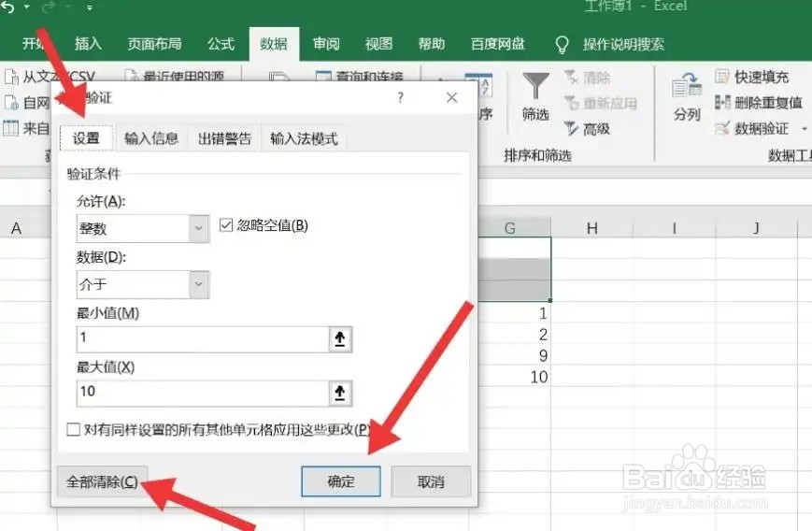The width and height of the screenshot is (812, 531).
Task: Select the 数据 ribbon tab
Action: [274, 44]
